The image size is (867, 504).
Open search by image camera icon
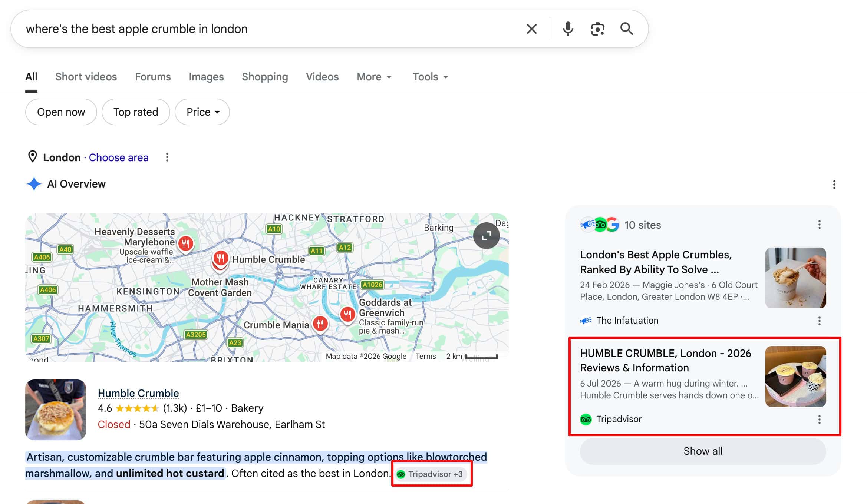pos(597,29)
